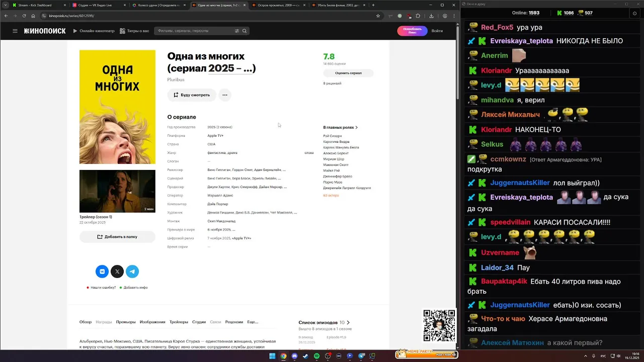Image resolution: width=644 pixels, height=362 pixels.
Task: Click username speedvillain in chat
Action: (510, 222)
